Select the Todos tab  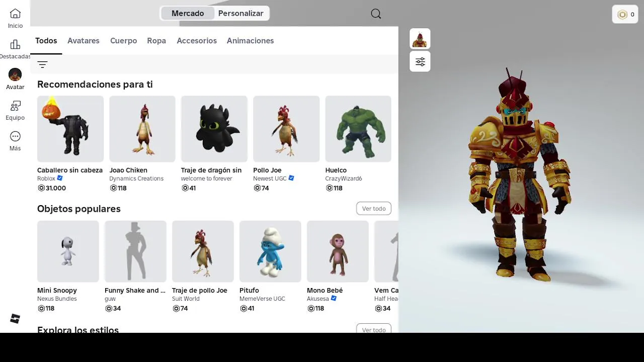pyautogui.click(x=46, y=41)
